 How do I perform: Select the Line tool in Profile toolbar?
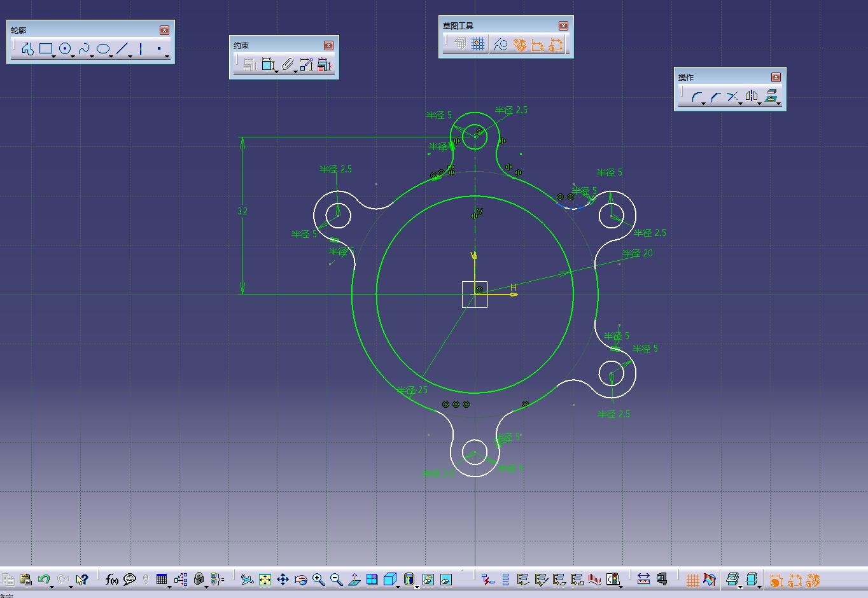[122, 49]
